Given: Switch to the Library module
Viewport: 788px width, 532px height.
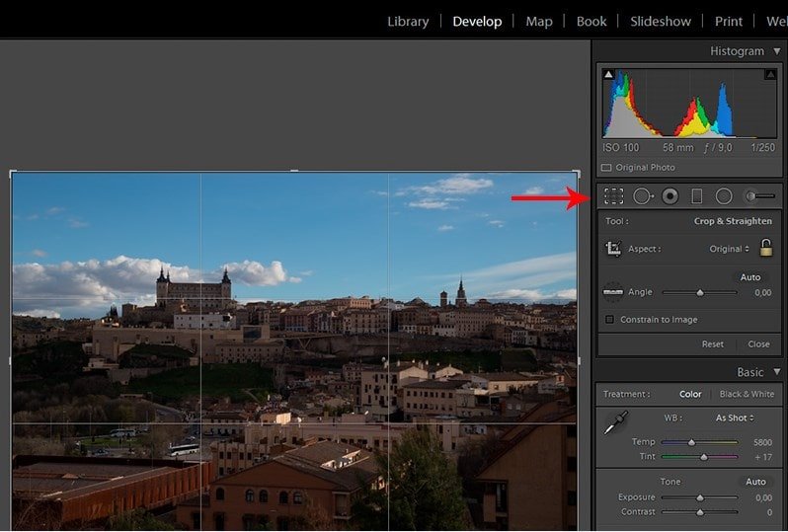Looking at the screenshot, I should point(408,21).
